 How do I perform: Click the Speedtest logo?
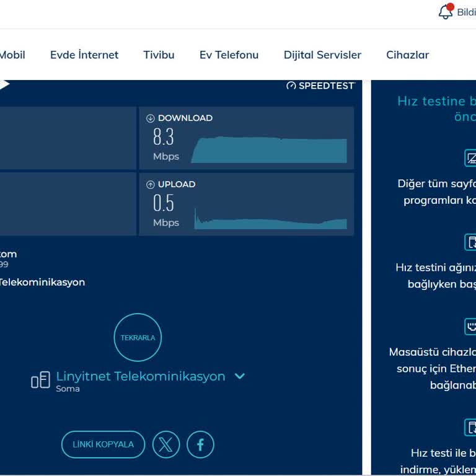[320, 86]
